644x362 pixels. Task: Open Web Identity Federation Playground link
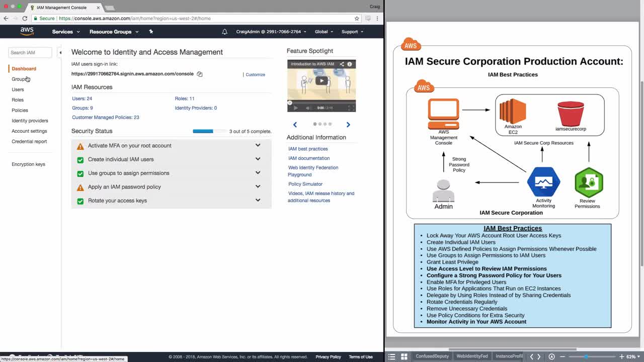tap(313, 171)
